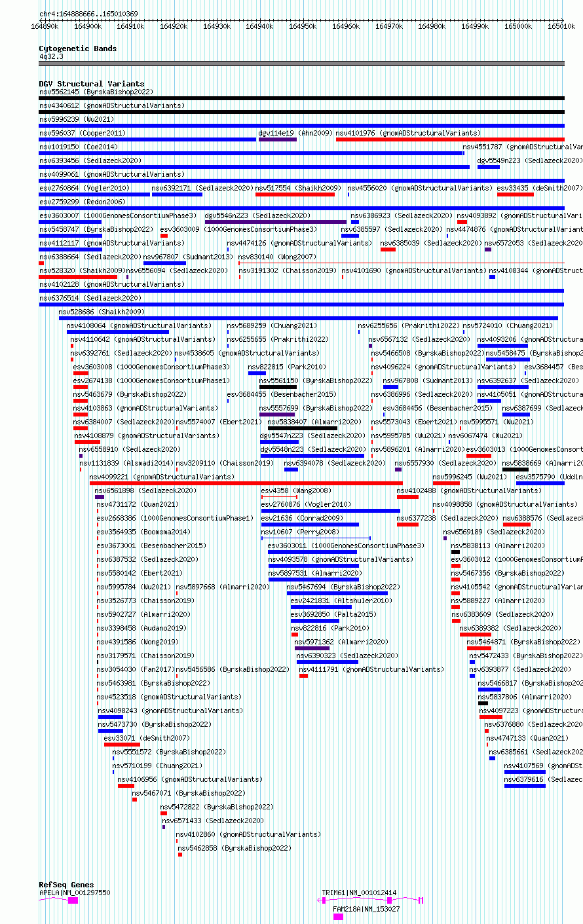Click the nsv6393456 (Sedlazeck2020) label
583x924 pixels.
(x=90, y=160)
